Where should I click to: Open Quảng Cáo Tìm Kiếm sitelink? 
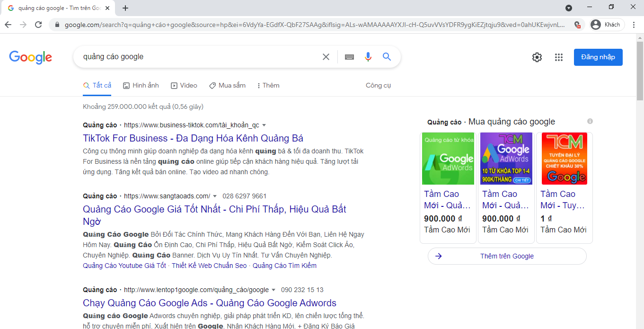(284, 266)
